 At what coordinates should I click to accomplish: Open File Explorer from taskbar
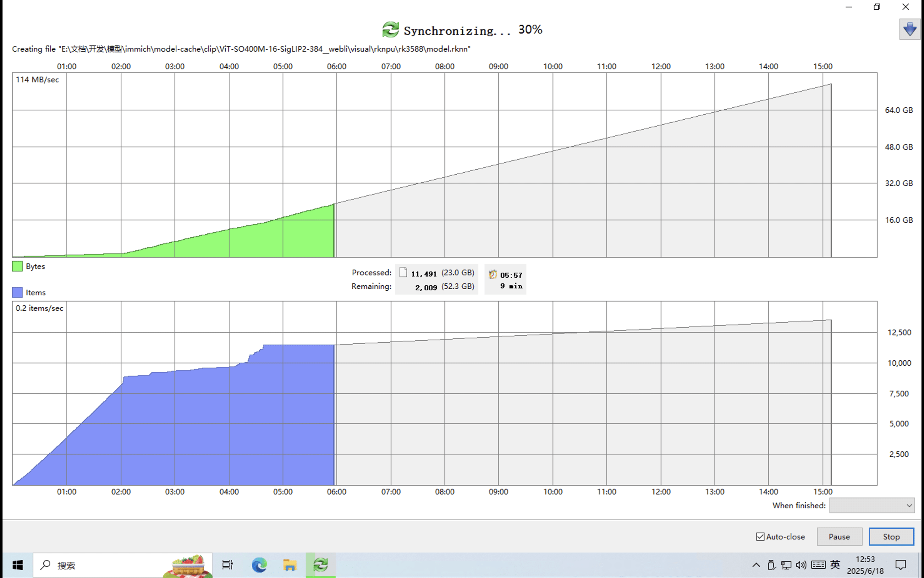[290, 565]
